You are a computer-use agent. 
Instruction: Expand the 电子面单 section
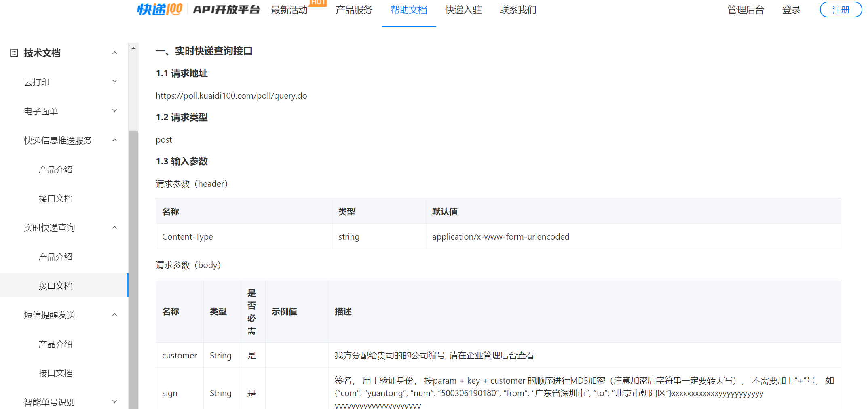(x=114, y=110)
